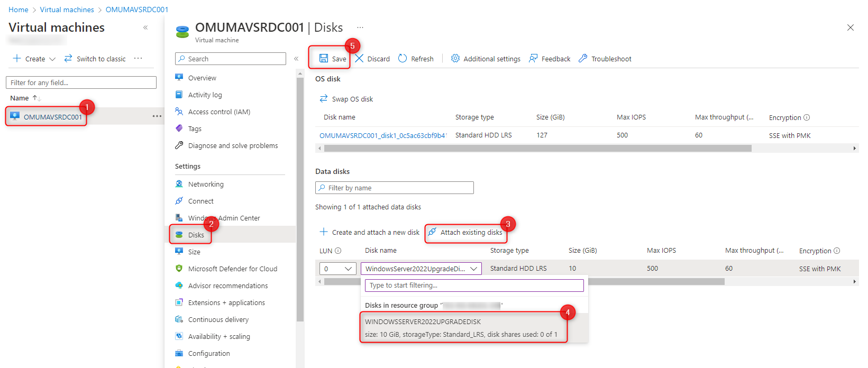Screen dimensions: 868x368
Task: Open the Feedback pane
Action: (x=550, y=59)
